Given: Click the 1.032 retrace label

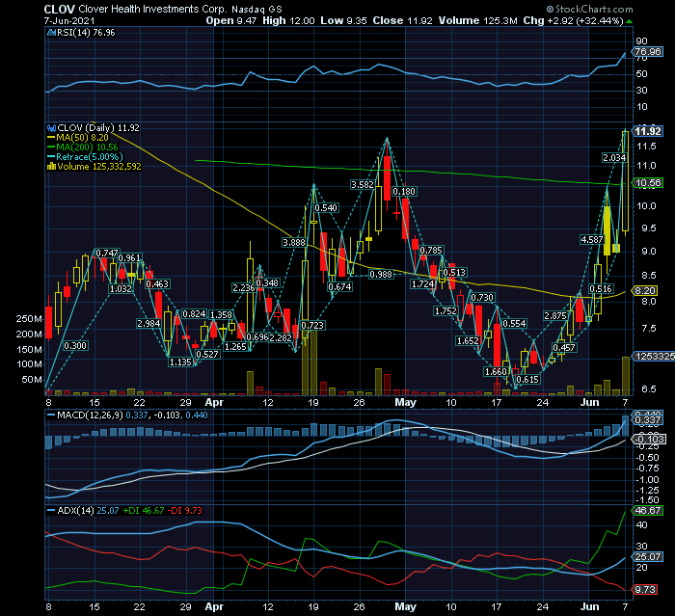Looking at the screenshot, I should (x=121, y=289).
